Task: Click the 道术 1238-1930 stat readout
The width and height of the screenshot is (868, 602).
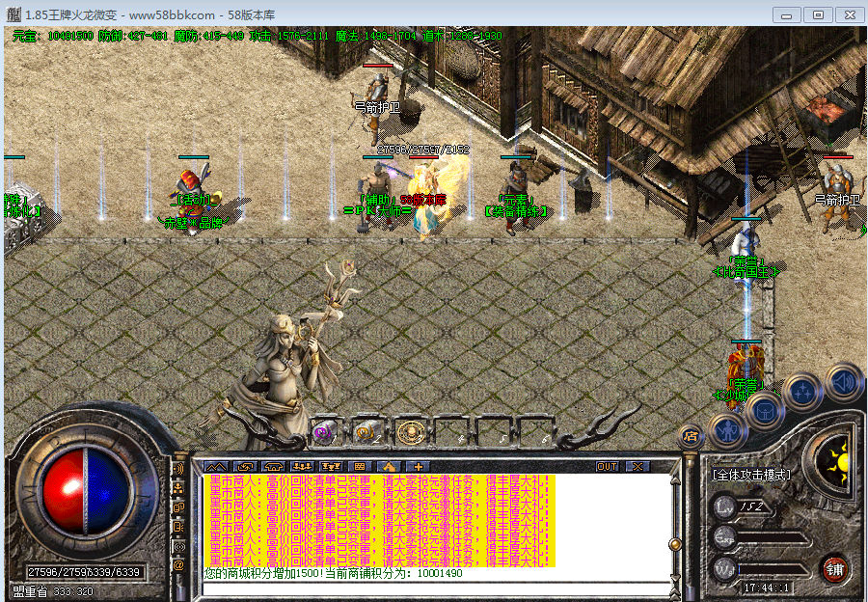Action: coord(462,36)
